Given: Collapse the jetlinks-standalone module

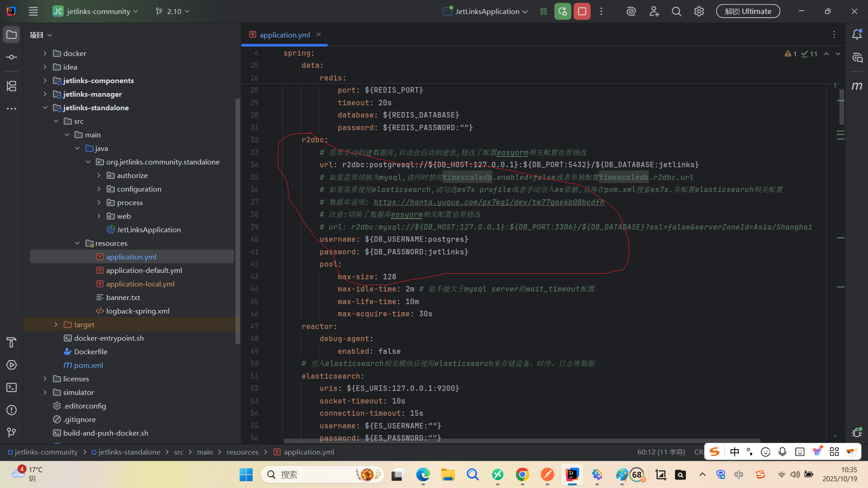Looking at the screenshot, I should pyautogui.click(x=45, y=108).
